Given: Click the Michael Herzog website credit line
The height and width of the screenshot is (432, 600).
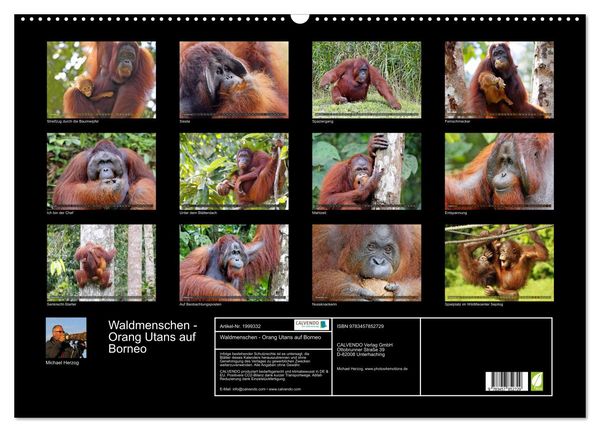Looking at the screenshot, I should (372, 369).
